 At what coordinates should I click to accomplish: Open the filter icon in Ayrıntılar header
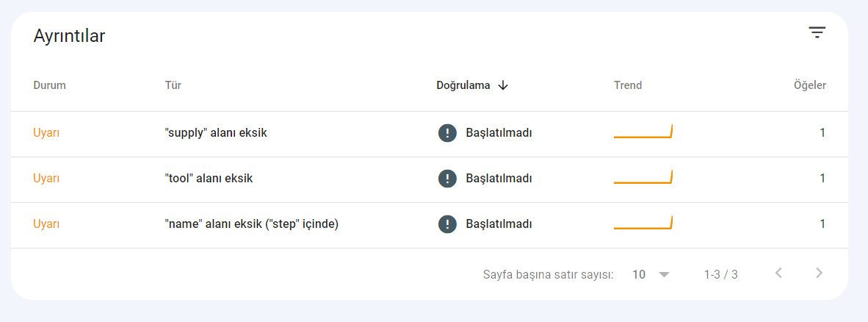point(817,32)
